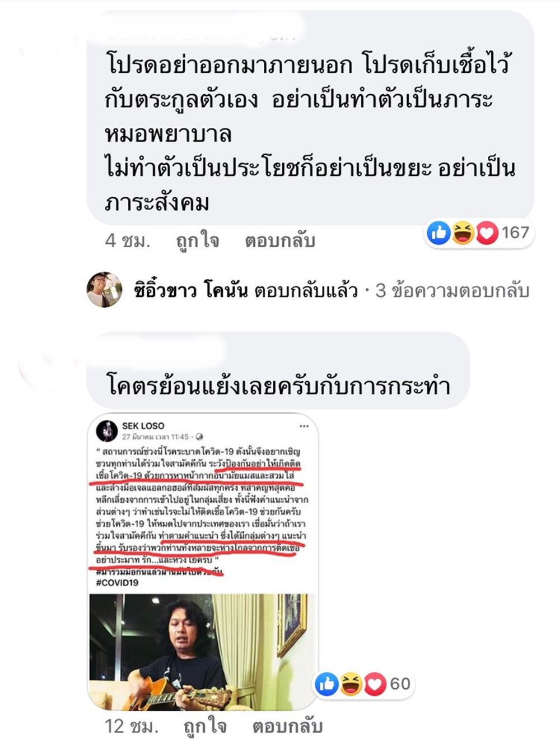Click the #COVID19 hashtag

click(117, 583)
